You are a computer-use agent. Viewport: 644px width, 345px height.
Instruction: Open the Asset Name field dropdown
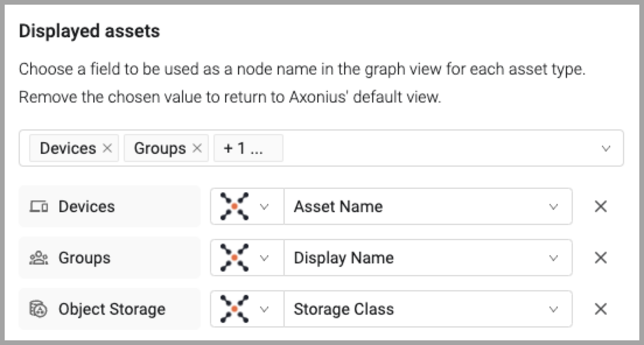(x=554, y=207)
